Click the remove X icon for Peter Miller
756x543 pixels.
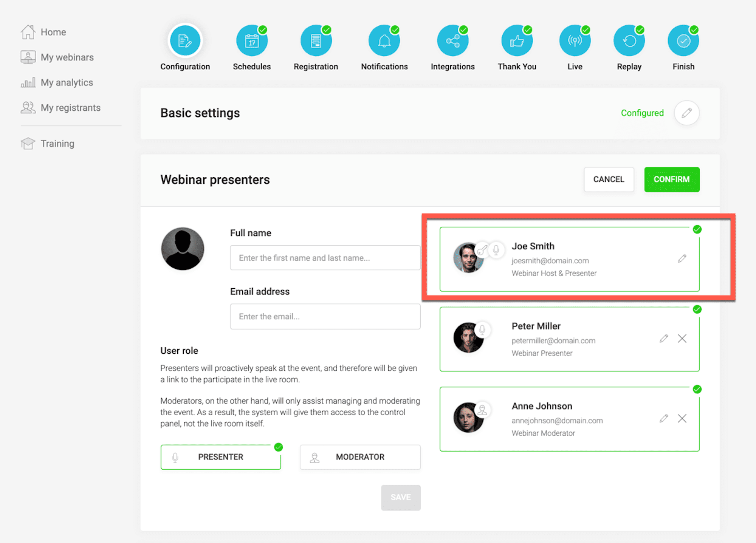(x=683, y=338)
